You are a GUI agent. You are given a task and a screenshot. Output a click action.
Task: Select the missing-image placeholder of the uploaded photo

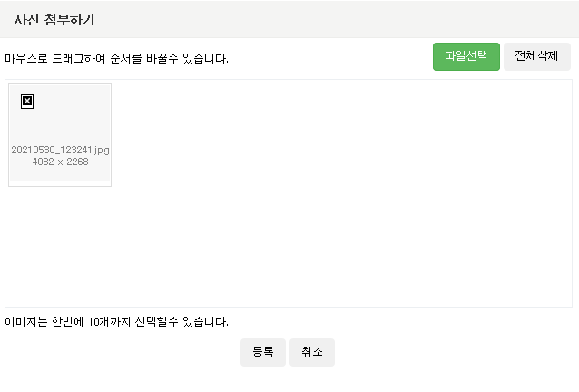click(x=27, y=102)
